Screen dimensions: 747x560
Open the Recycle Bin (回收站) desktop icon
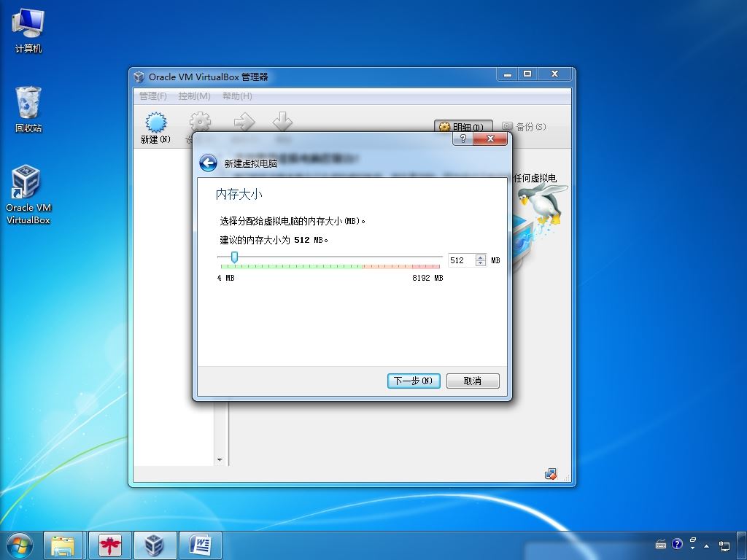[28, 109]
